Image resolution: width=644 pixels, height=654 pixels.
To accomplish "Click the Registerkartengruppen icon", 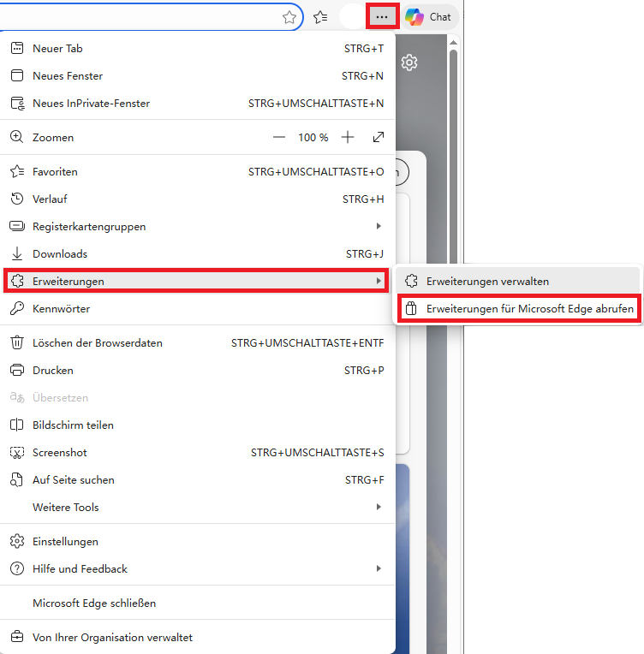I will pos(17,227).
